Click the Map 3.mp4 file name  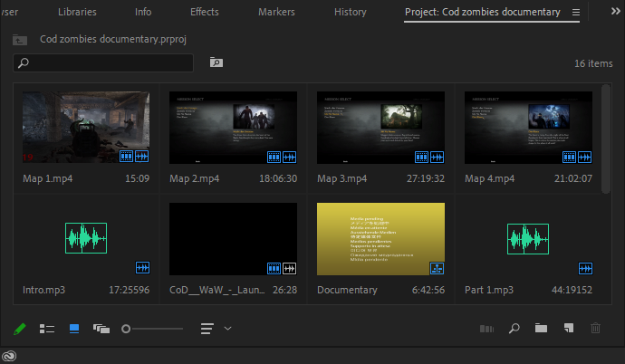(342, 178)
